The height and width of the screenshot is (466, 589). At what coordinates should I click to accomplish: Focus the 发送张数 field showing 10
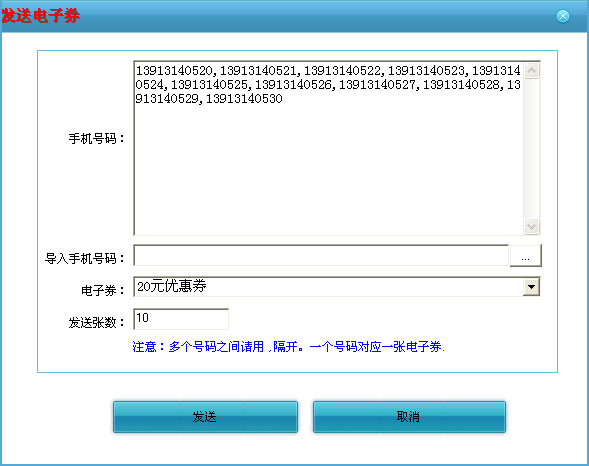pyautogui.click(x=181, y=319)
